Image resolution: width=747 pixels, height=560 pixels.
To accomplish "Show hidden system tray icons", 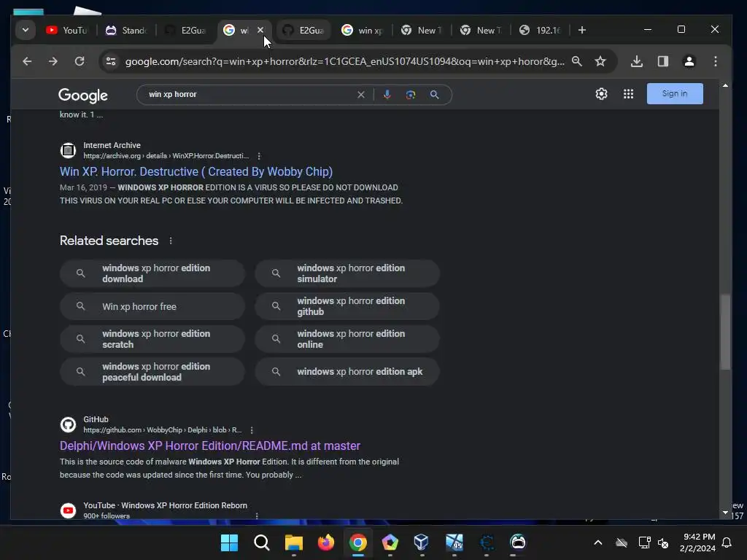I will 598,542.
